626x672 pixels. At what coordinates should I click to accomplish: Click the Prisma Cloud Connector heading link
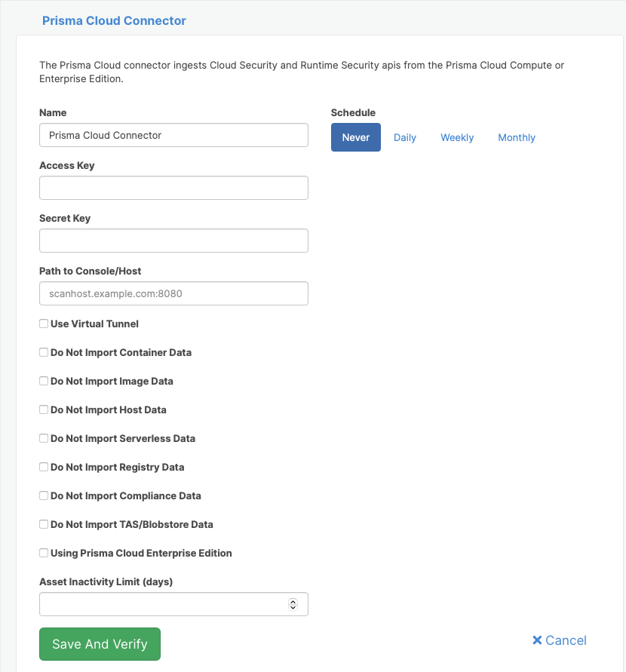point(114,20)
